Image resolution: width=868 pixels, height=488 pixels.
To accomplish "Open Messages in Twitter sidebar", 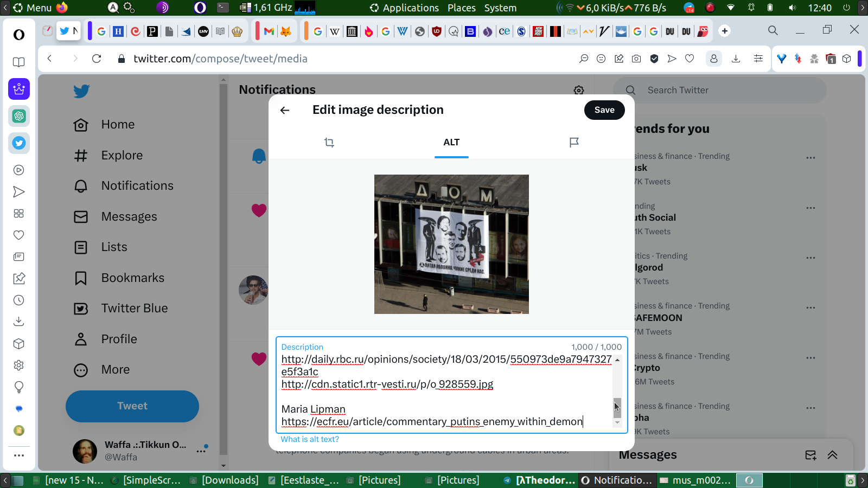I will point(116,217).
